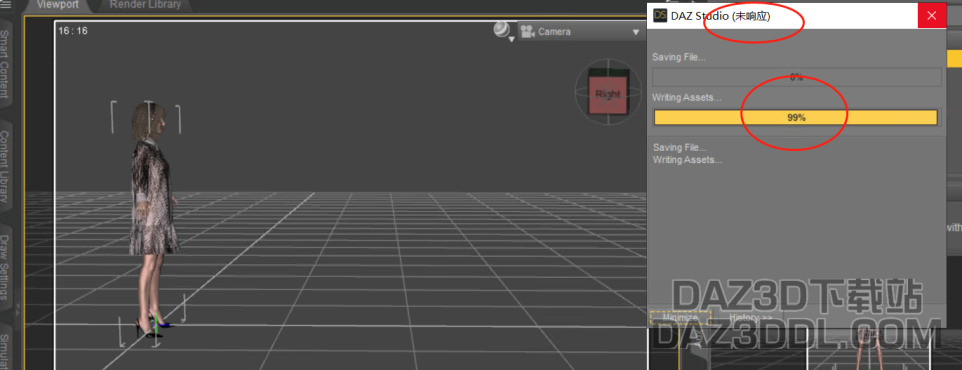This screenshot has height=370, width=962.
Task: Select the green-blue gizmo at figure's feet
Action: pyautogui.click(x=157, y=324)
